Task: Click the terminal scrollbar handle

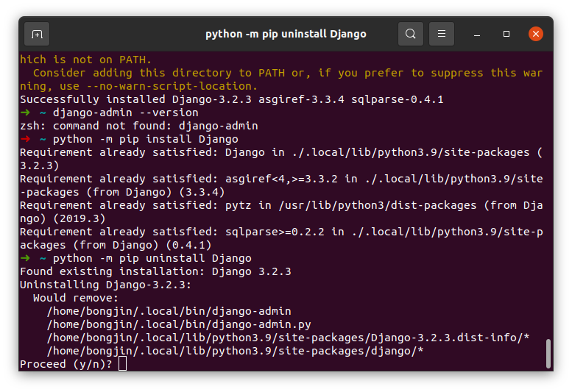Action: 548,353
